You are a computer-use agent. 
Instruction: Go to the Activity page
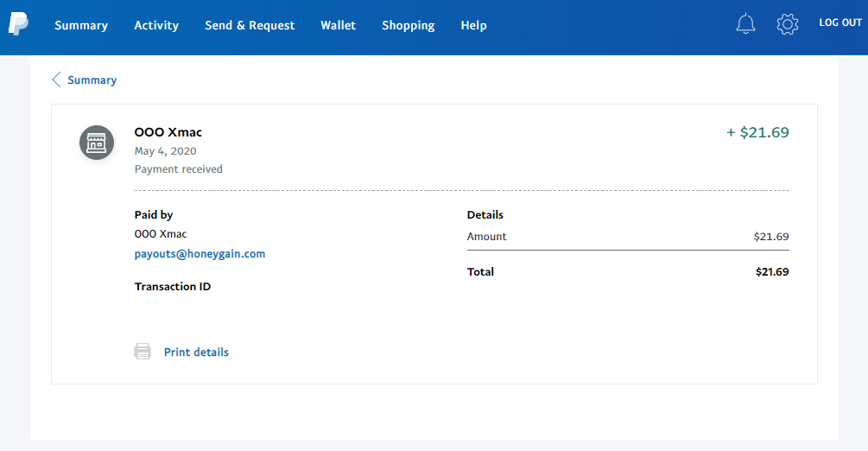(156, 25)
